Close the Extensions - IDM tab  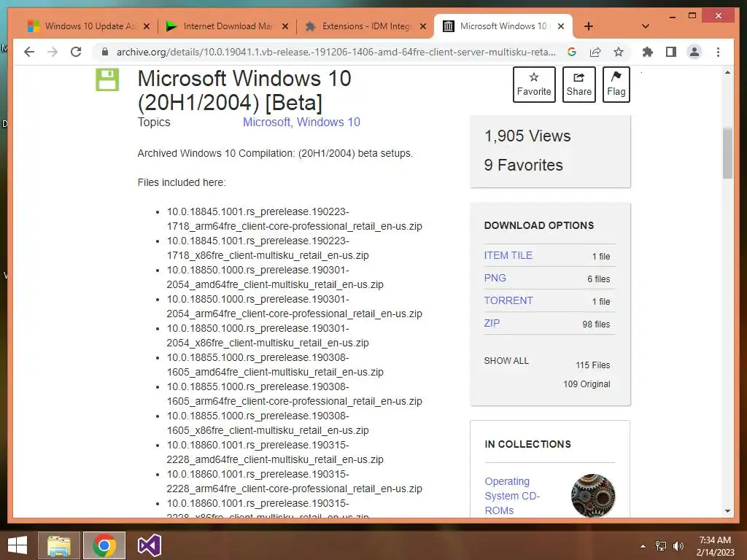point(423,26)
